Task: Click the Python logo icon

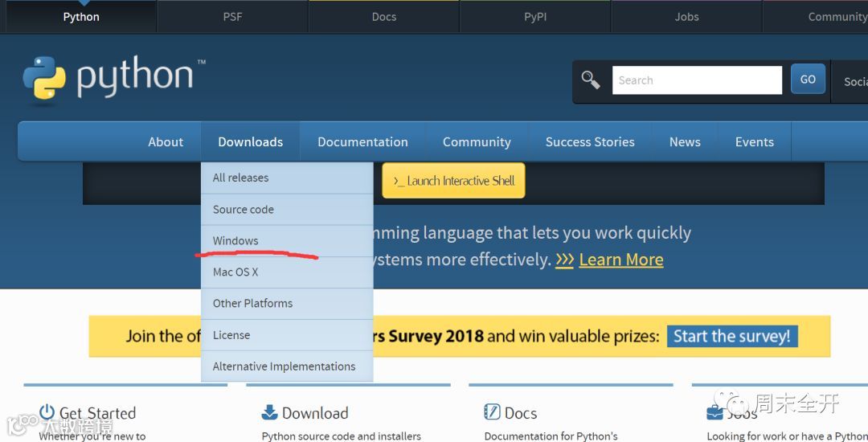Action: point(44,77)
